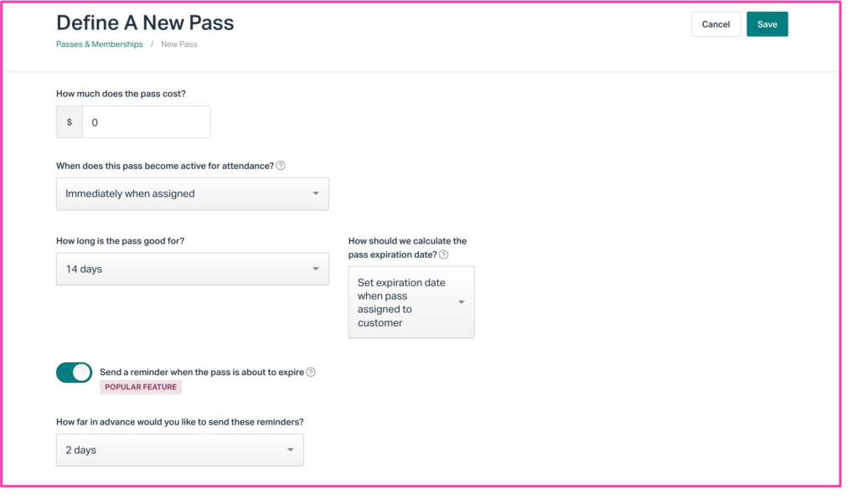Click the help icon beside the expiration date question
Viewport: 858px width, 504px height.
coord(444,255)
